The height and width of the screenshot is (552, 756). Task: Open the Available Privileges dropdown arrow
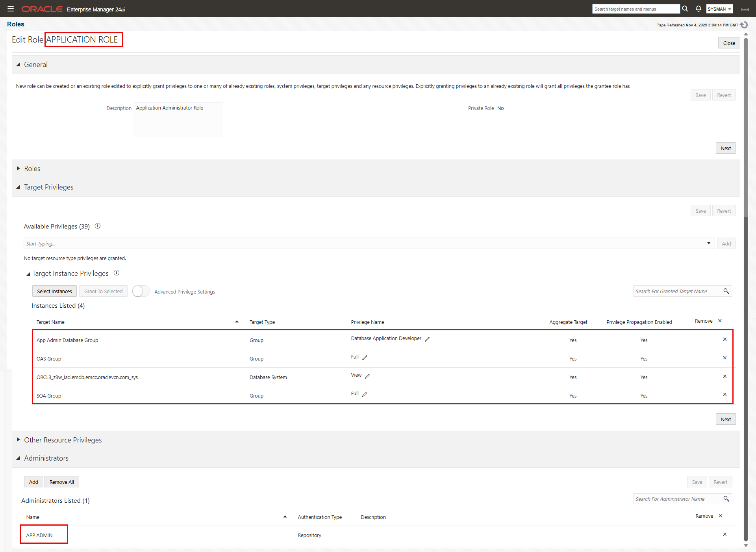(x=708, y=243)
